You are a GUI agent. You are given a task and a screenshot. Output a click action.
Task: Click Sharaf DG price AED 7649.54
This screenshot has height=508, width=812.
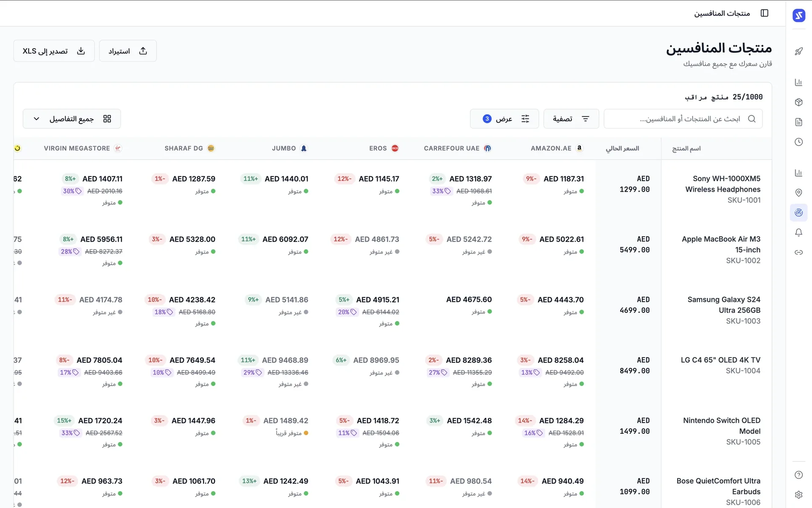[x=192, y=361]
